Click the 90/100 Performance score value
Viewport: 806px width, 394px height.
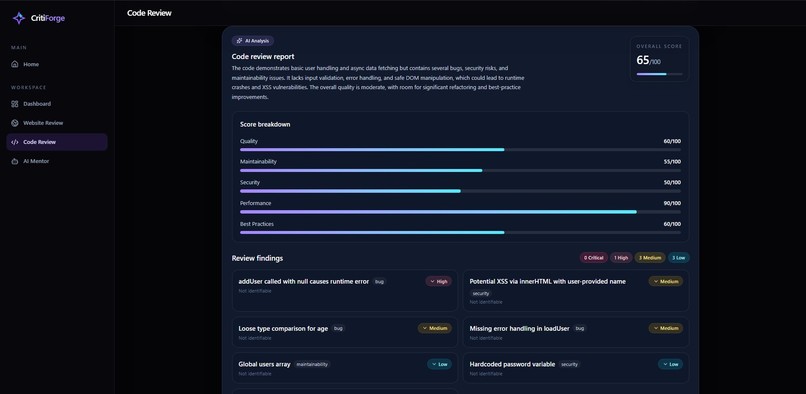[672, 203]
